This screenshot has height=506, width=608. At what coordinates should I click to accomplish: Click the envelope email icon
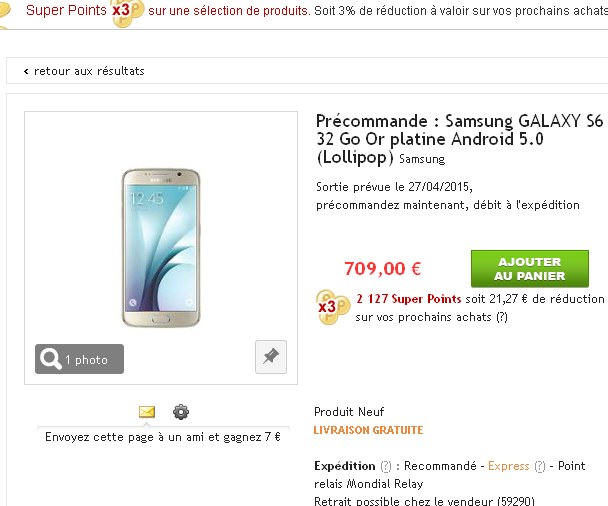click(x=147, y=412)
